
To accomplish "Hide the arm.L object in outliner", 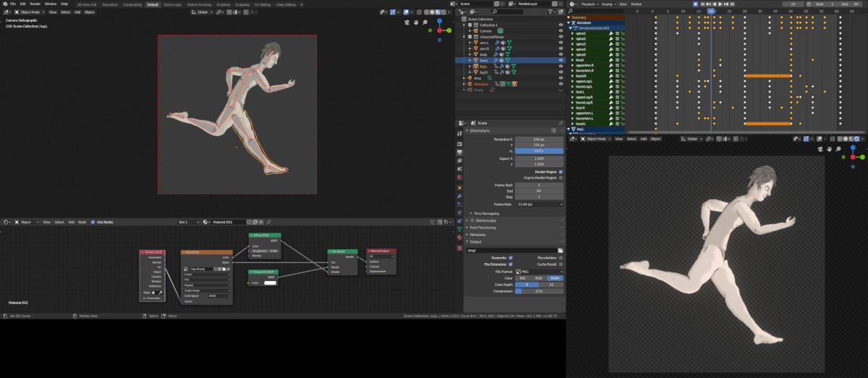I will [x=561, y=43].
